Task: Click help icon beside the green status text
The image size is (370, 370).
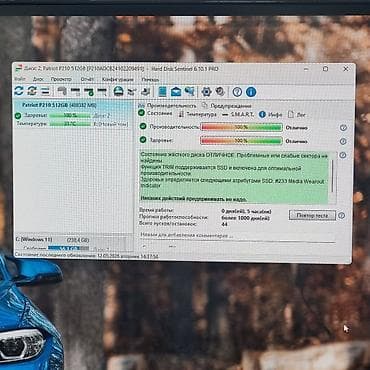Action: pos(343,155)
